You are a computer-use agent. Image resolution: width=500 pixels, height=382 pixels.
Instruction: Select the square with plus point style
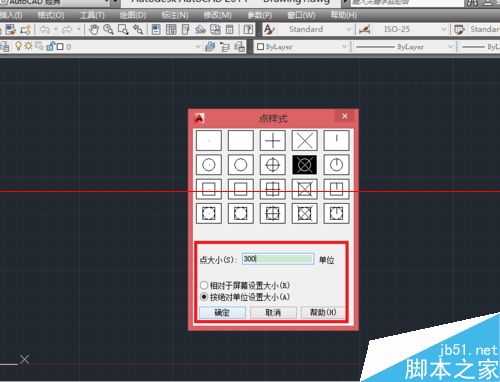coord(273,189)
